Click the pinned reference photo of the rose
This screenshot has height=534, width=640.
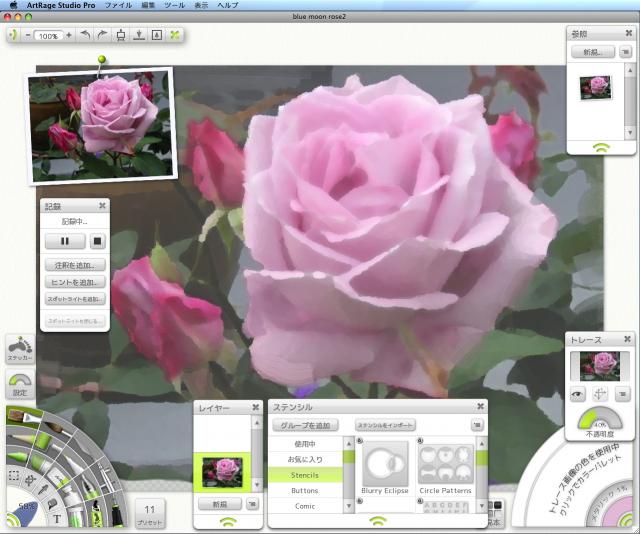(x=102, y=127)
